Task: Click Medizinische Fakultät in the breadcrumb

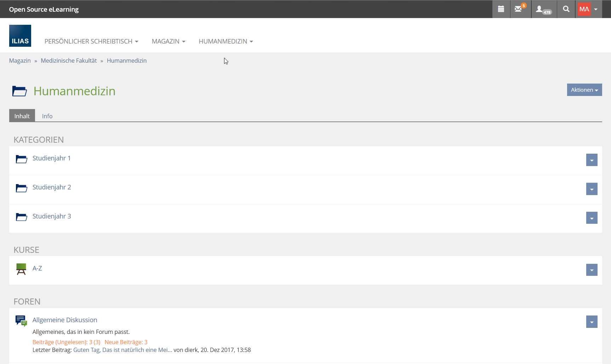Action: pyautogui.click(x=69, y=61)
